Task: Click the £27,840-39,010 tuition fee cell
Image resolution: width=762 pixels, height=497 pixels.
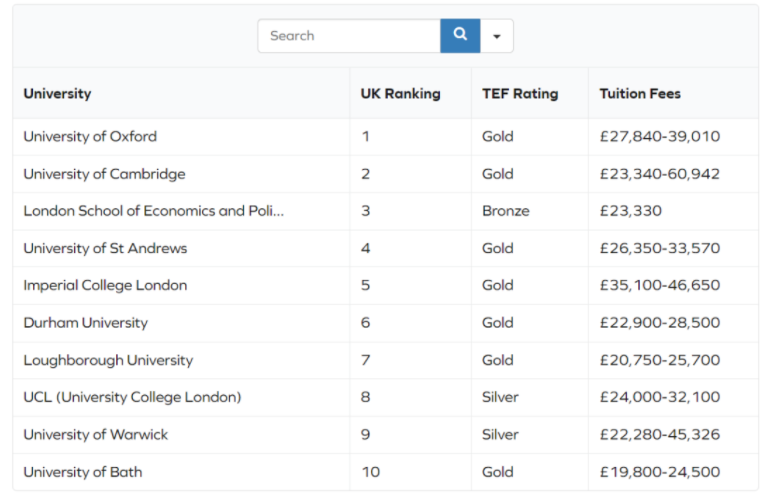Action: [659, 137]
